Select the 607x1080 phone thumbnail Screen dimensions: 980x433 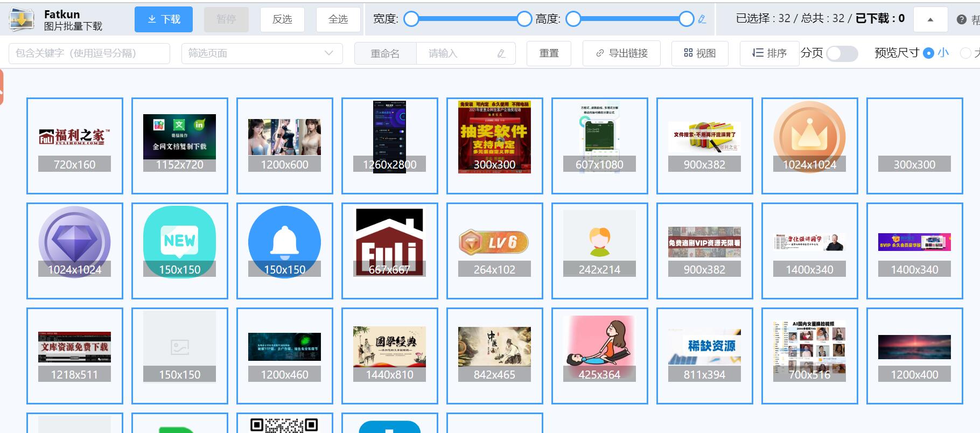[x=600, y=146]
